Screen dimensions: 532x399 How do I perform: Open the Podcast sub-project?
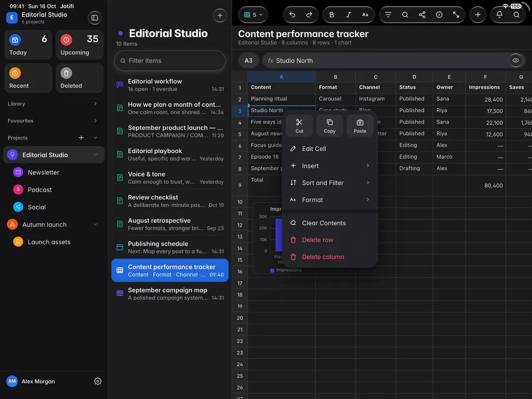[x=54, y=190]
